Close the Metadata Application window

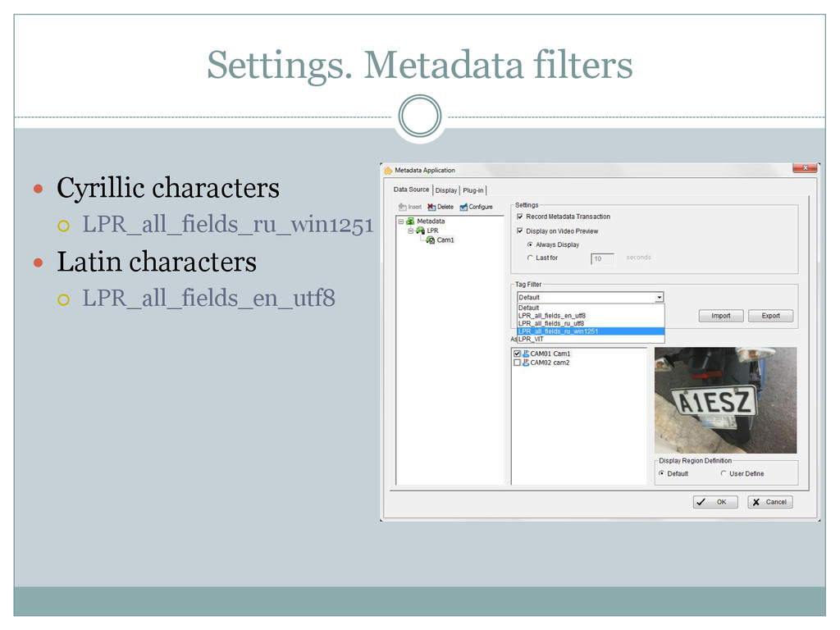[x=805, y=168]
